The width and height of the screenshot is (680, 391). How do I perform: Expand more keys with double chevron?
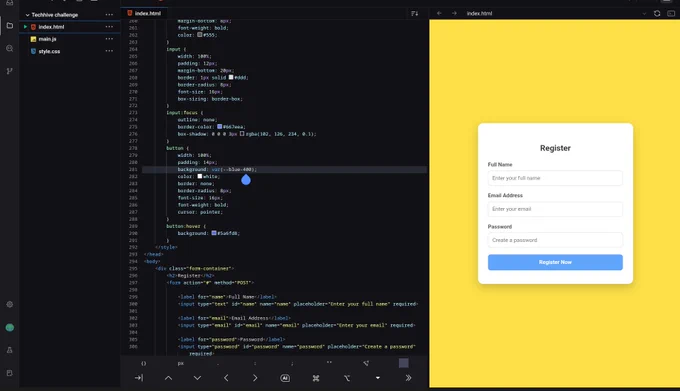(408, 378)
